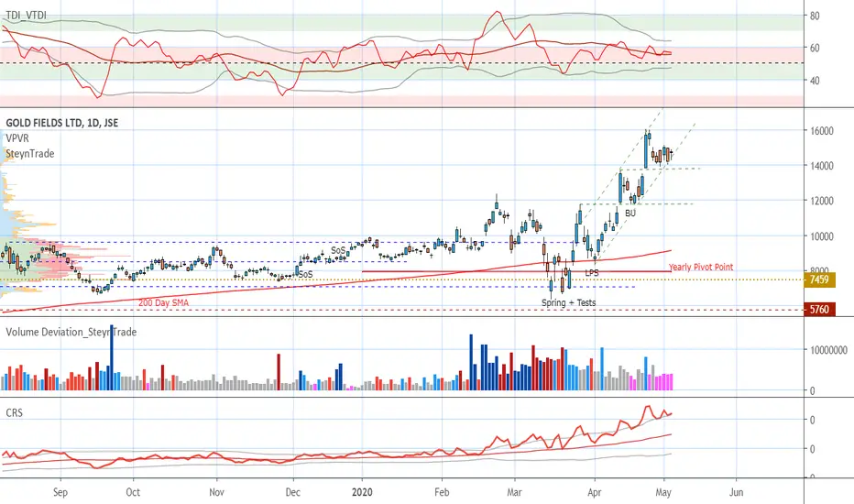The height and width of the screenshot is (504, 854).
Task: Click the 60 level on TDI axis
Action: tap(815, 48)
